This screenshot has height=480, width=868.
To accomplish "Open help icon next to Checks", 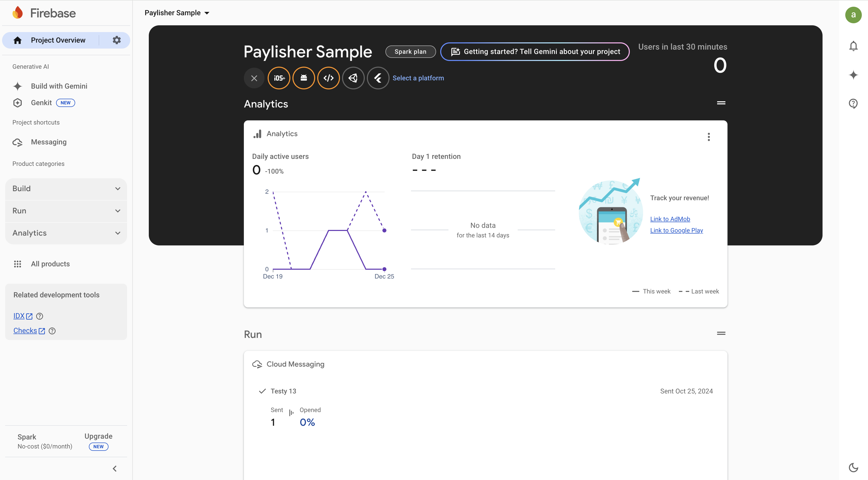I will [x=52, y=331].
